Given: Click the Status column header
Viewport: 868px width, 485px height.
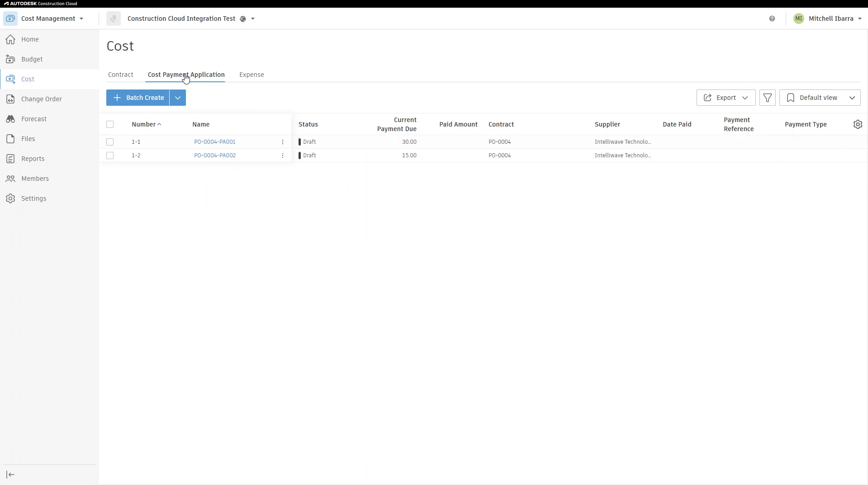Looking at the screenshot, I should coord(308,124).
